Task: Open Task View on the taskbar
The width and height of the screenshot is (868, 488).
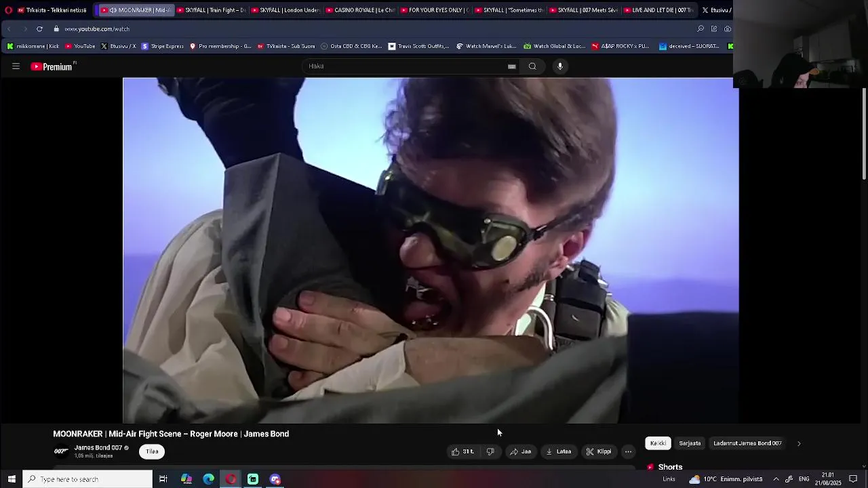Action: click(x=163, y=479)
